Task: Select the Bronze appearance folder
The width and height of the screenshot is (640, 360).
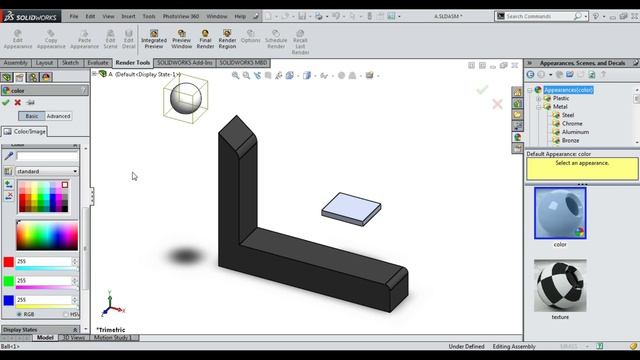Action: [x=570, y=140]
